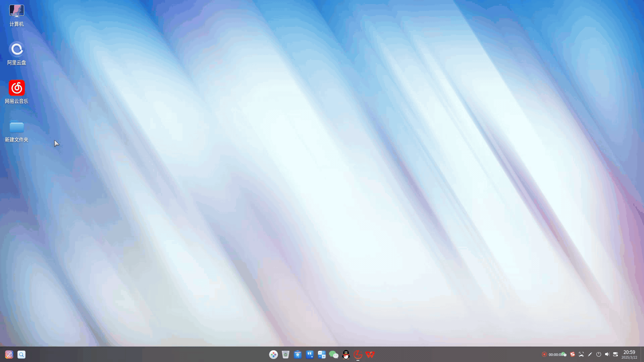
Task: Select the 新建文件夹 folder icon
Action: pyautogui.click(x=16, y=131)
